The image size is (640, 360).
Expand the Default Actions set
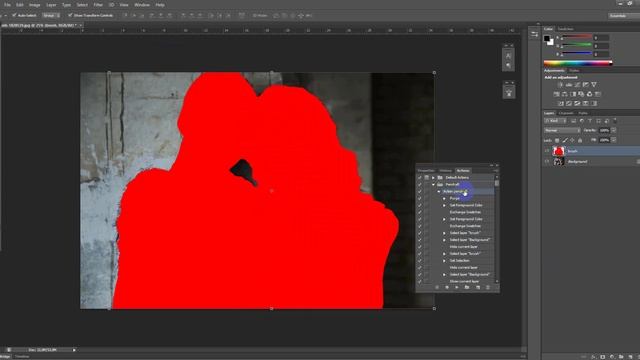(433, 178)
